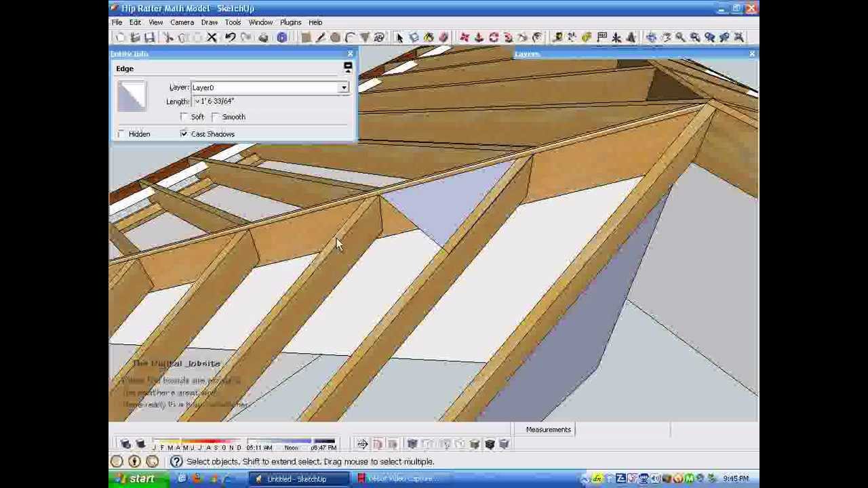Click the Undo arrow icon
The height and width of the screenshot is (488, 868).
pyautogui.click(x=231, y=37)
